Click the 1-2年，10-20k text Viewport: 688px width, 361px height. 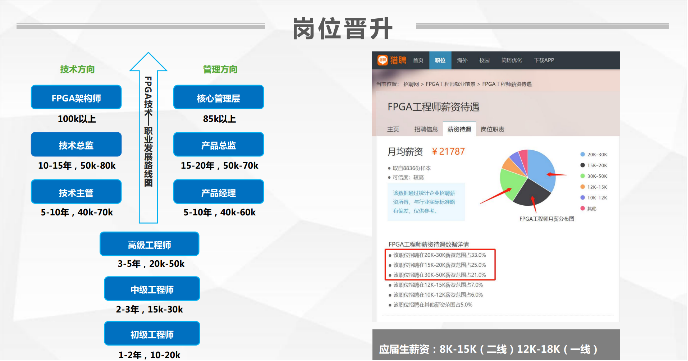coord(149,354)
